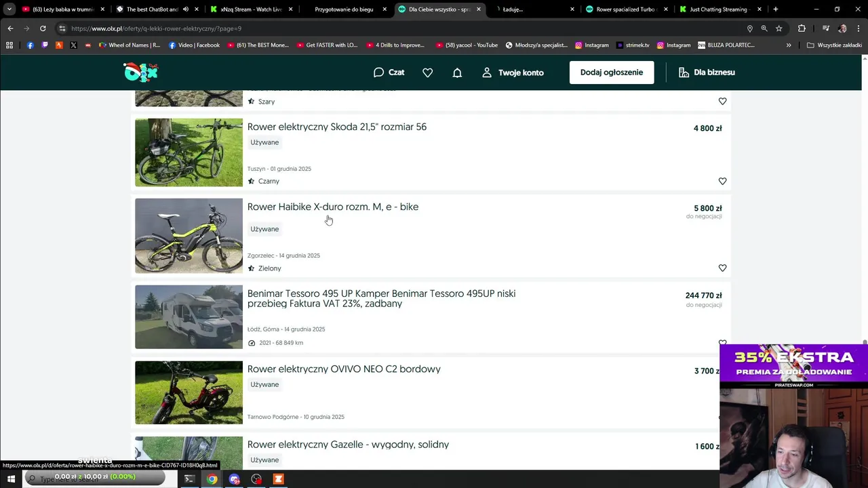
Task: Open strimek.tv bookmark
Action: [x=633, y=45]
